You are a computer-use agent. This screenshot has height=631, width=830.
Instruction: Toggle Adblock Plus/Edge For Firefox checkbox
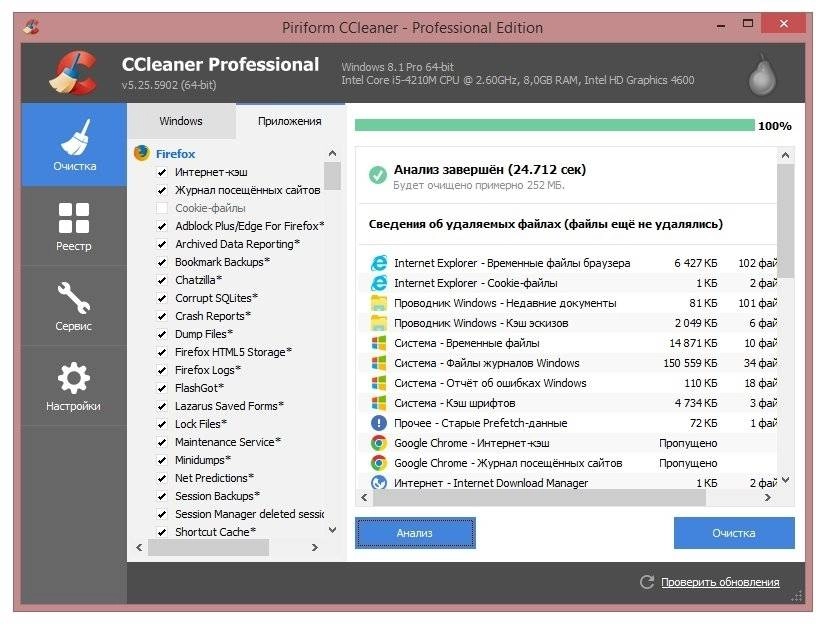(x=162, y=226)
